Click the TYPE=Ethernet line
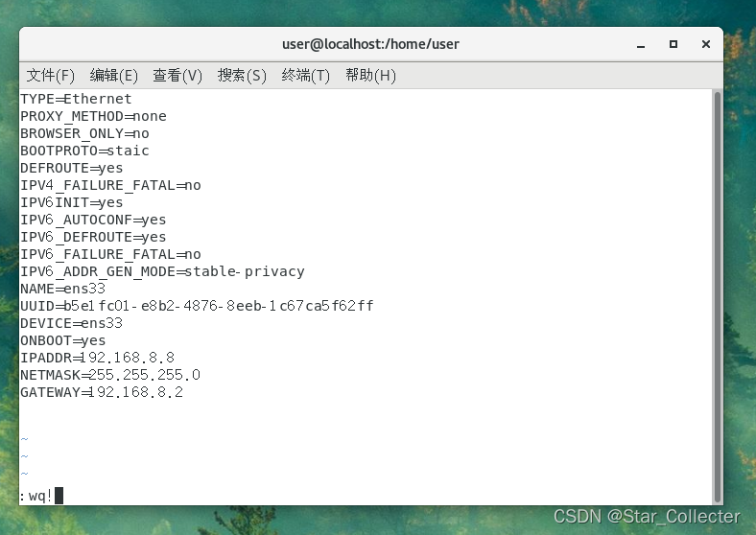The height and width of the screenshot is (535, 756). pyautogui.click(x=76, y=99)
